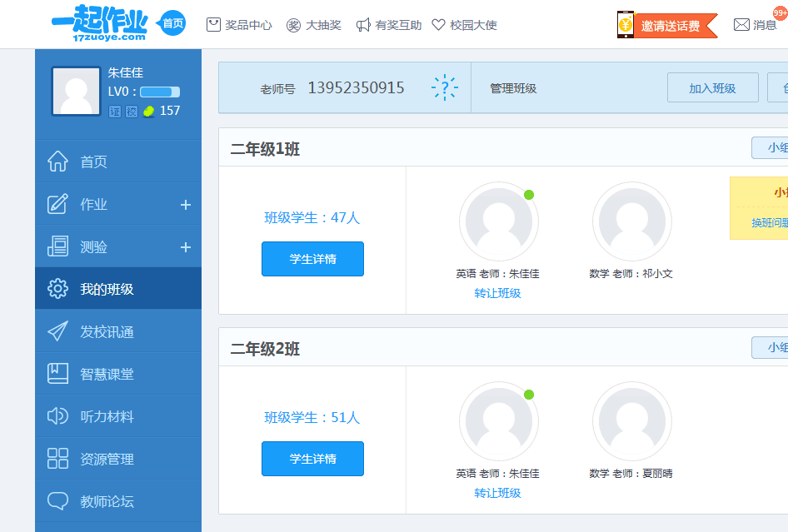Open 学生详情 for 二年级1班

[312, 259]
